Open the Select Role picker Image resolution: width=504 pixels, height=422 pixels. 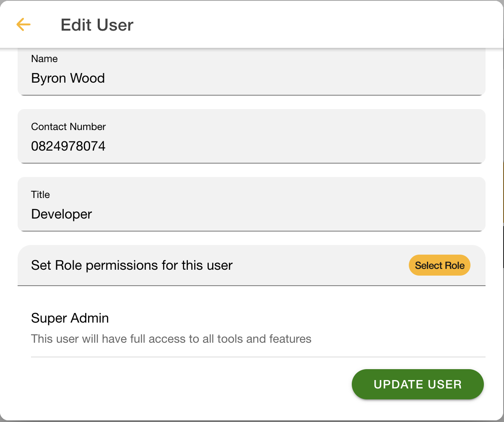pyautogui.click(x=439, y=266)
